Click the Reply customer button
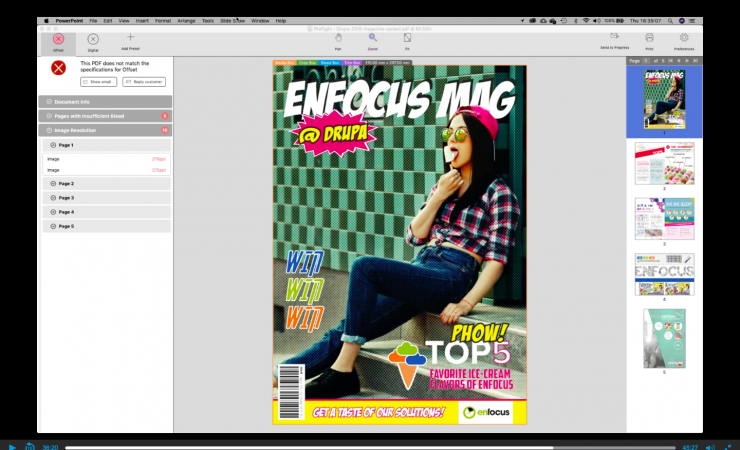Screen dimensions: 740x450 point(144,82)
